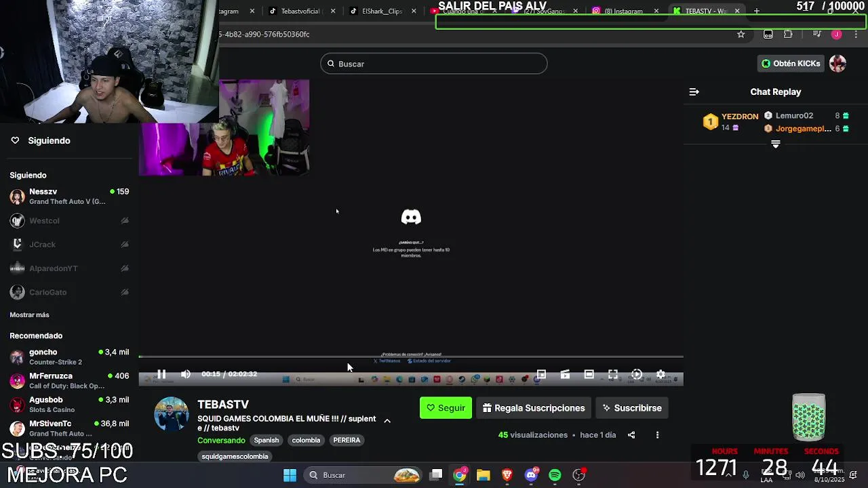
Task: Open Jorgegamepl leaderboard entry
Action: (807, 129)
